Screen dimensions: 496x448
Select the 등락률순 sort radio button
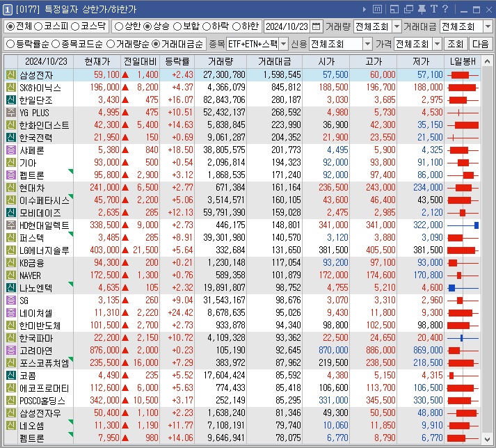click(10, 44)
